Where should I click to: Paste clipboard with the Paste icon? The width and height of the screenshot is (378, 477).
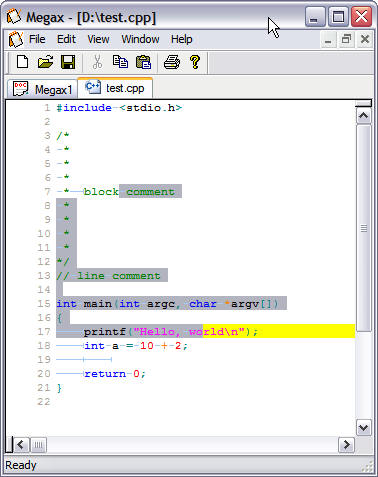143,62
